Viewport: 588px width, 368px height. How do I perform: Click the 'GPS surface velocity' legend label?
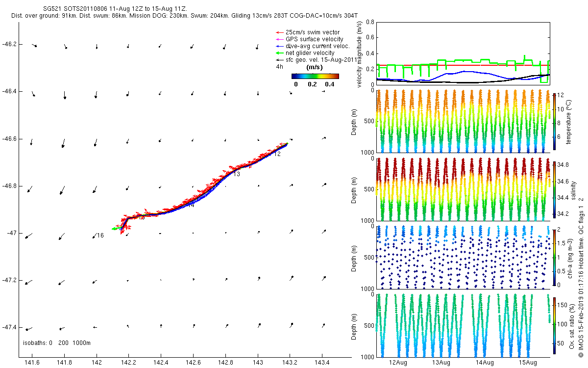(x=314, y=39)
